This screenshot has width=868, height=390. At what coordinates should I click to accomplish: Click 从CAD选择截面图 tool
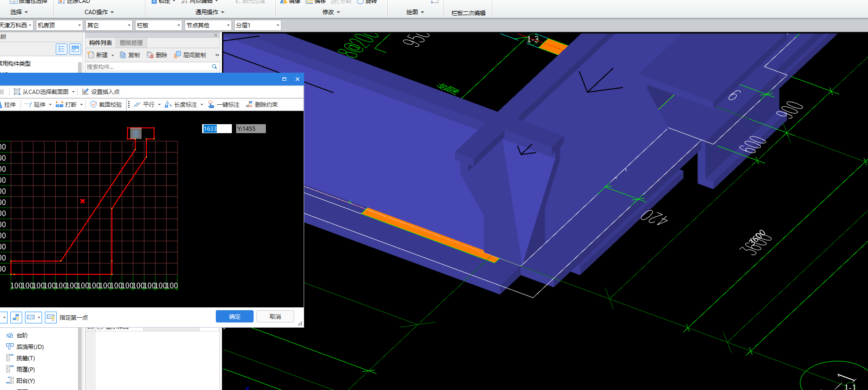[x=41, y=92]
